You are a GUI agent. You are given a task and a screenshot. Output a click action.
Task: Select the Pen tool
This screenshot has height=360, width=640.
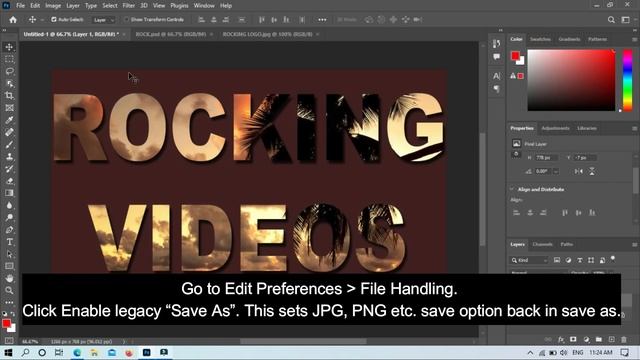[9, 230]
